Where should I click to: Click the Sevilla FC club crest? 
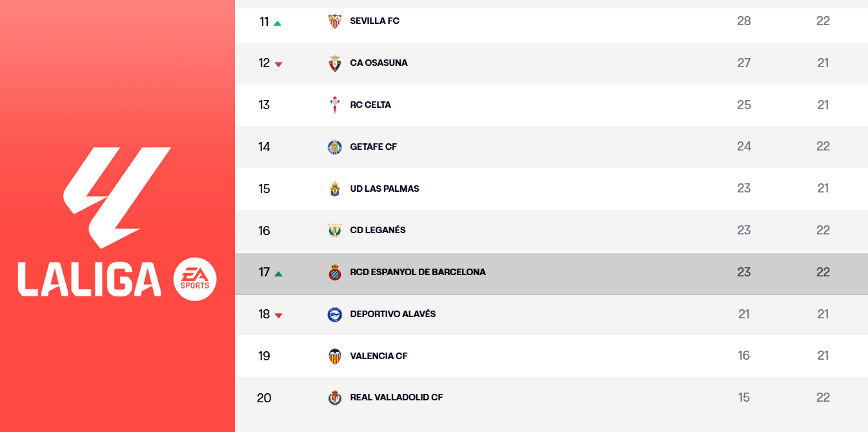(334, 21)
